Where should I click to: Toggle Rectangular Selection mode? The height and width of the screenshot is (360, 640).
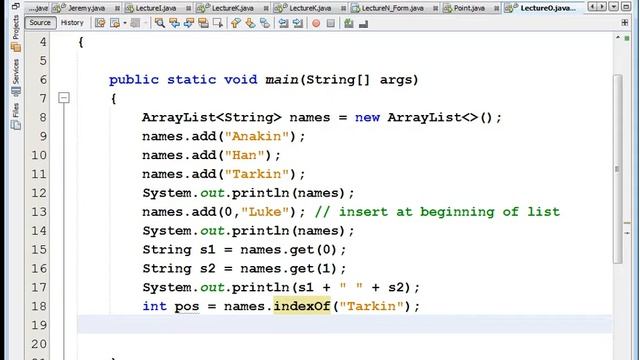(x=218, y=23)
